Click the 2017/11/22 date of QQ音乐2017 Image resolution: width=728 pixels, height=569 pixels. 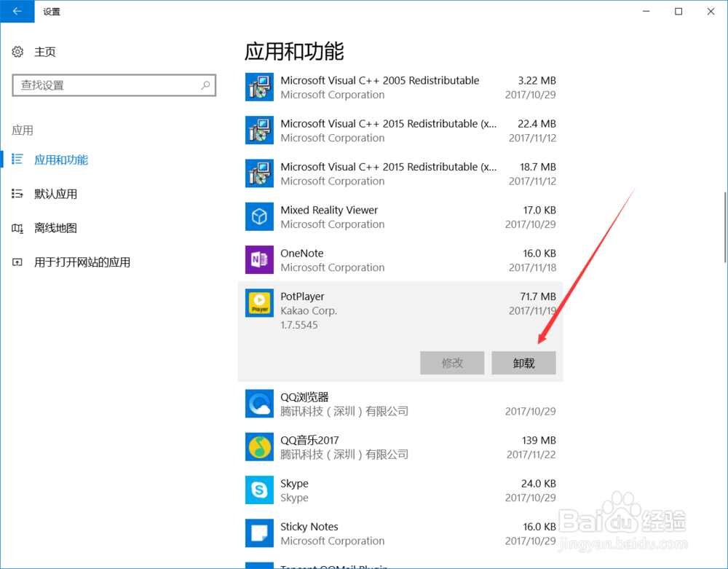(531, 455)
